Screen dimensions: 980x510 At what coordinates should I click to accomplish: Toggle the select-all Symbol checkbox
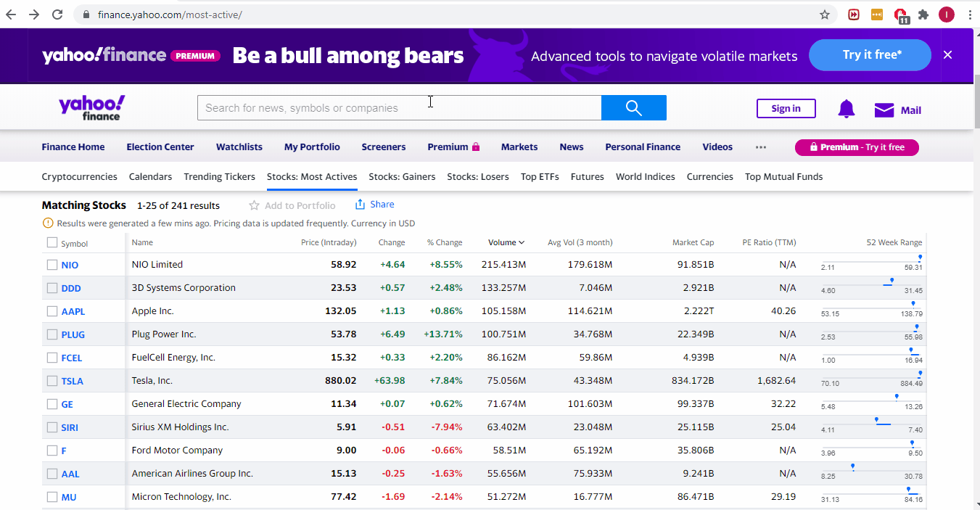52,243
